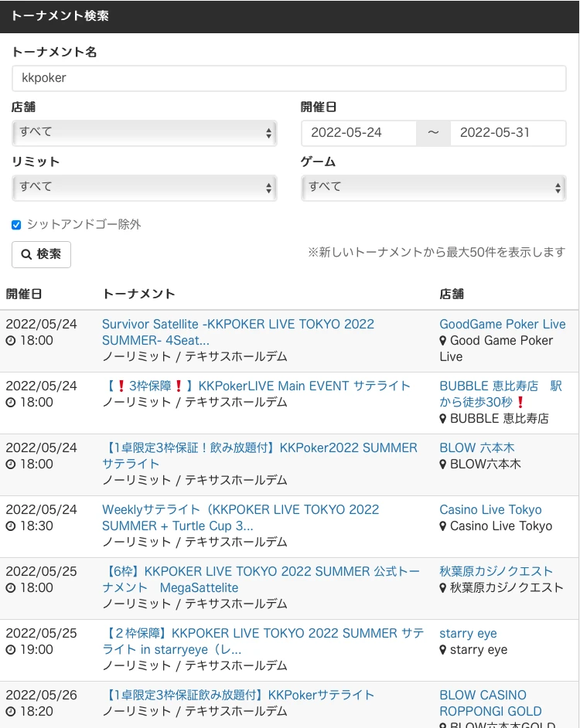Open 1卓限定3枠保証飲み放題付 KKPokerサテライト link
580x728 pixels.
point(238,695)
